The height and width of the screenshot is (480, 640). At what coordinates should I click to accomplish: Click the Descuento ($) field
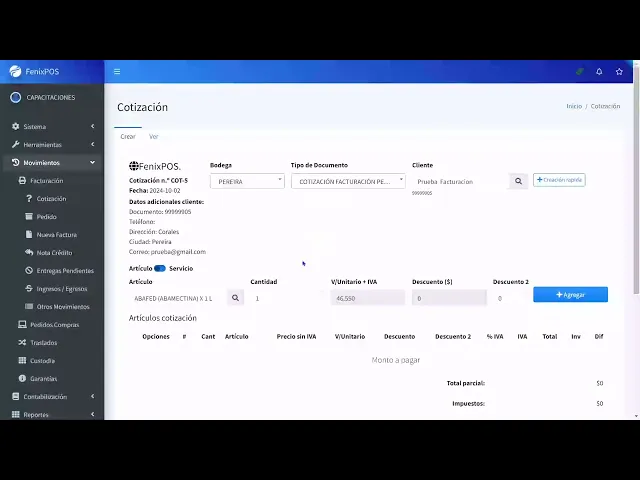tap(449, 298)
